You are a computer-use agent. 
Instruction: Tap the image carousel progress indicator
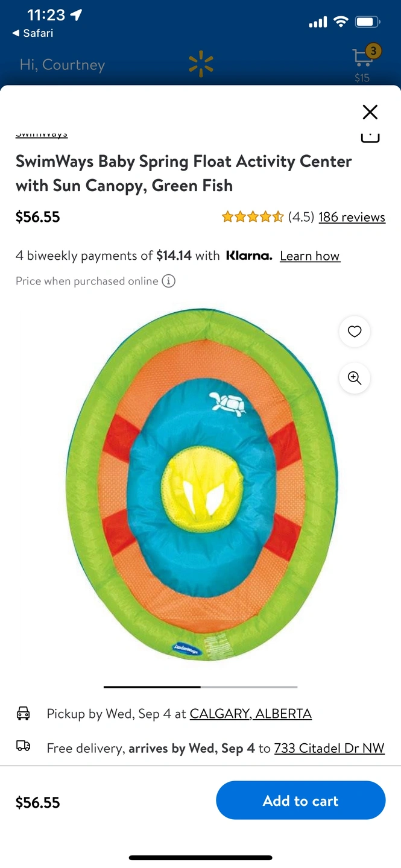pos(201,687)
